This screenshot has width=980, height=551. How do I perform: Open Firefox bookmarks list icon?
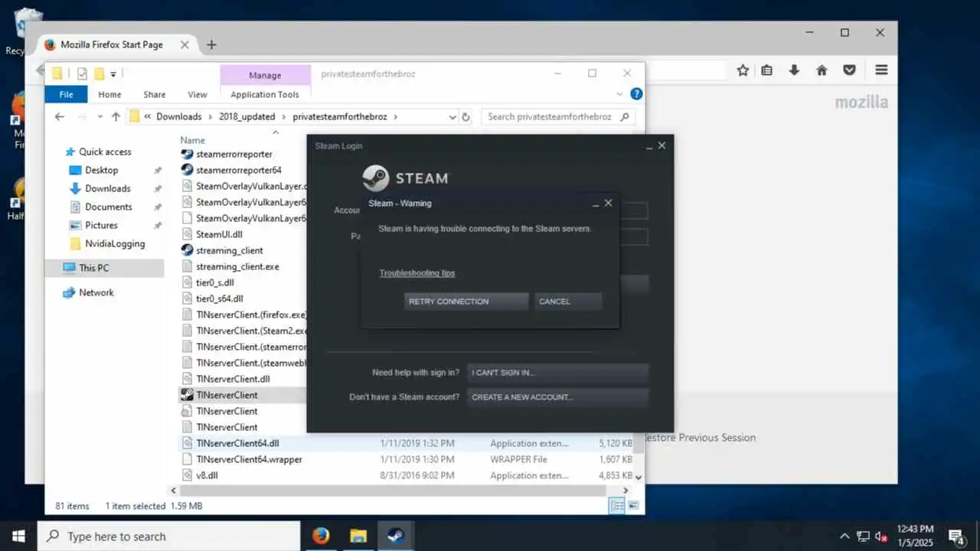pyautogui.click(x=766, y=70)
